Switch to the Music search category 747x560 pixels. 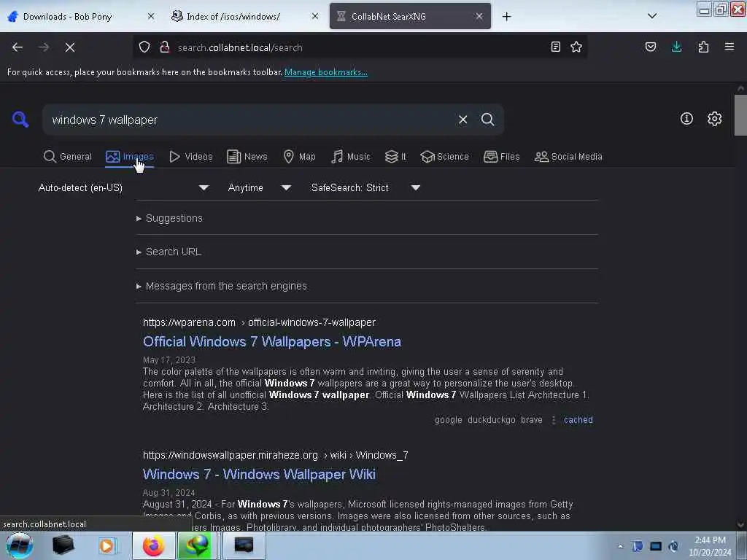pyautogui.click(x=350, y=157)
